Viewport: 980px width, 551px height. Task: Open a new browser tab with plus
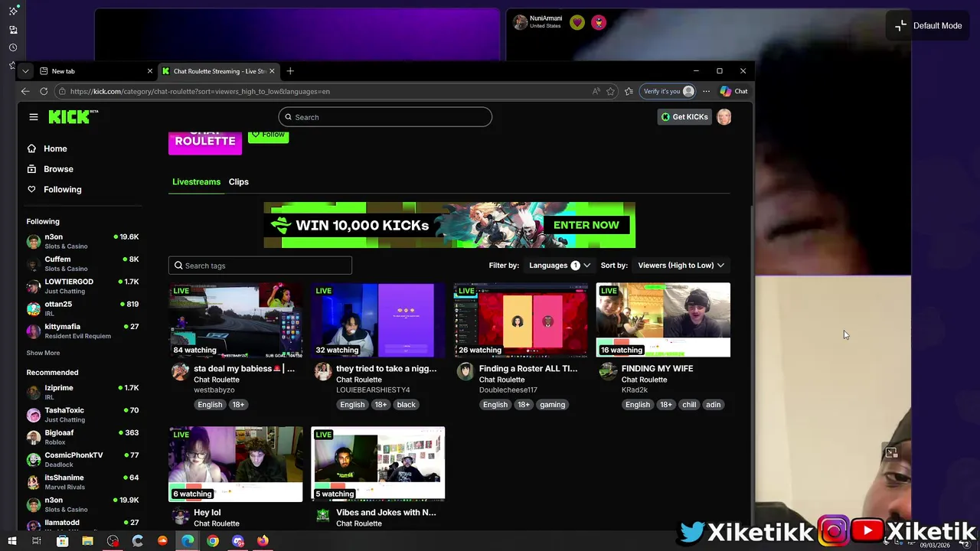pos(290,71)
